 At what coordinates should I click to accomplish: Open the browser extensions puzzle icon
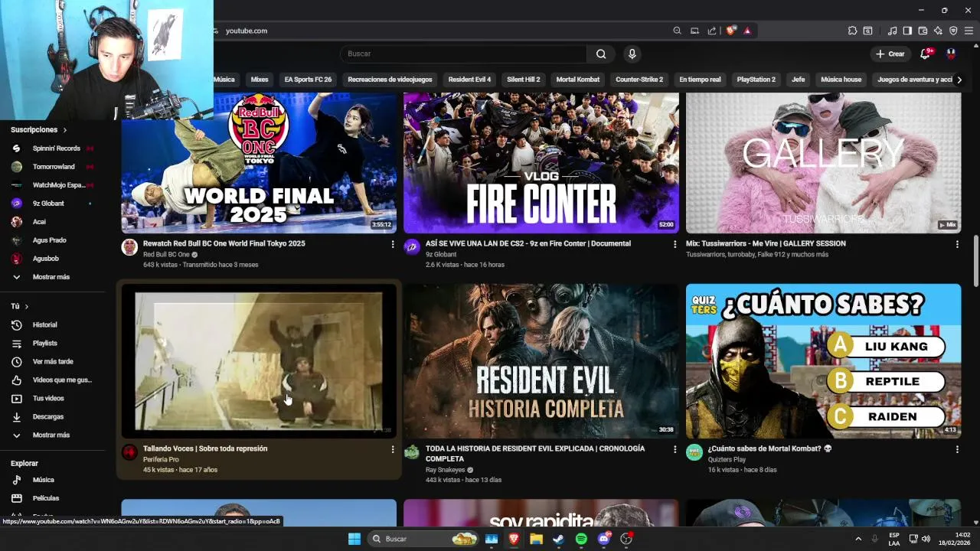tap(852, 31)
